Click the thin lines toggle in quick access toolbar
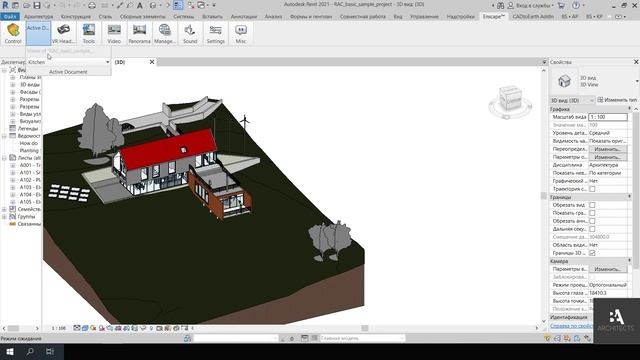 point(178,5)
